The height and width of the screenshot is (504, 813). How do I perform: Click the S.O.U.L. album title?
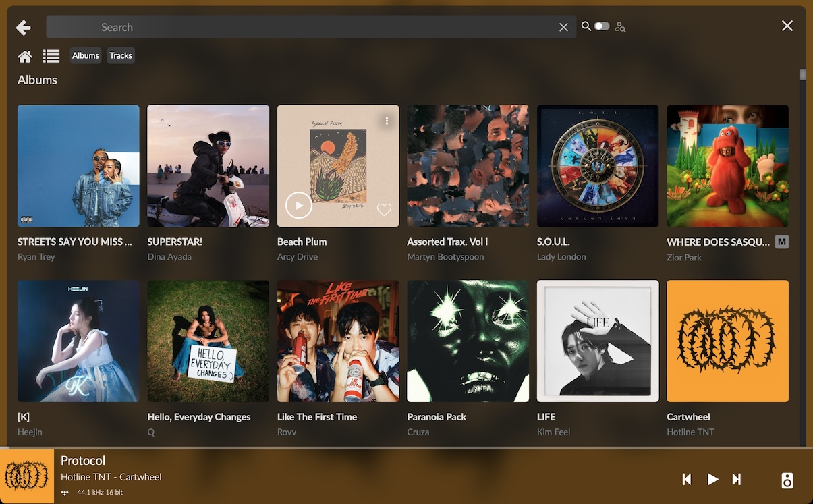click(553, 242)
